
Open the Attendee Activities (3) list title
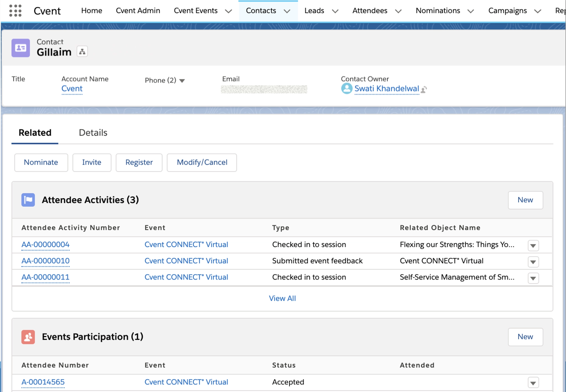[90, 200]
